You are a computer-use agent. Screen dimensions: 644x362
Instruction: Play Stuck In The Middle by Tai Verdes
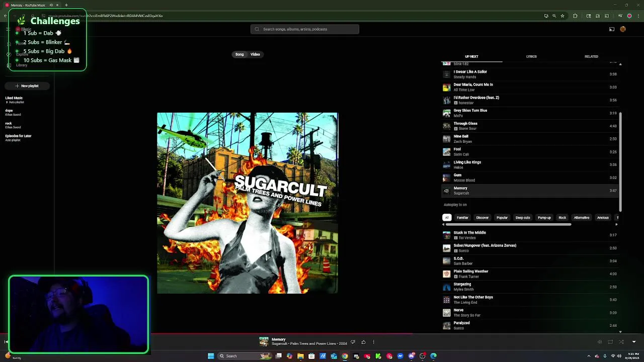530,235
